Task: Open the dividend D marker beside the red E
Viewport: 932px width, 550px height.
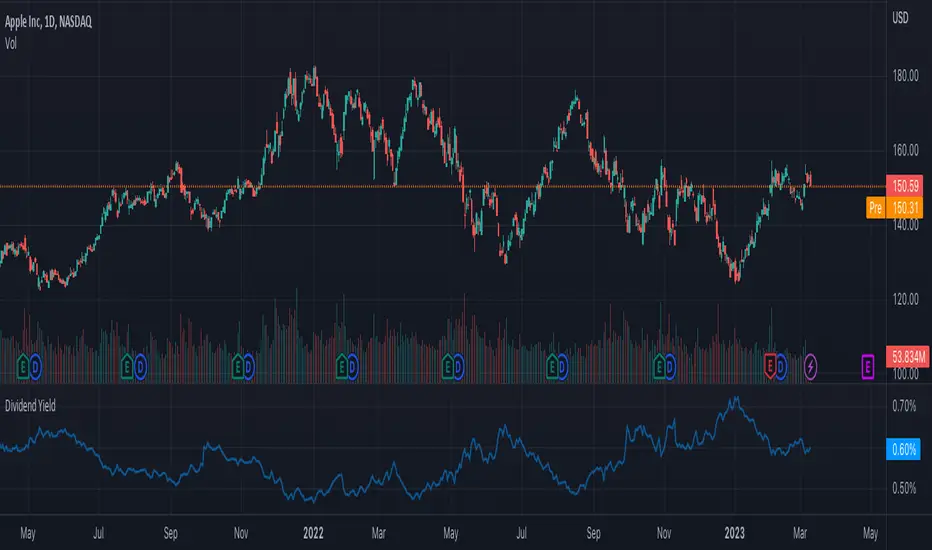Action: tap(780, 367)
